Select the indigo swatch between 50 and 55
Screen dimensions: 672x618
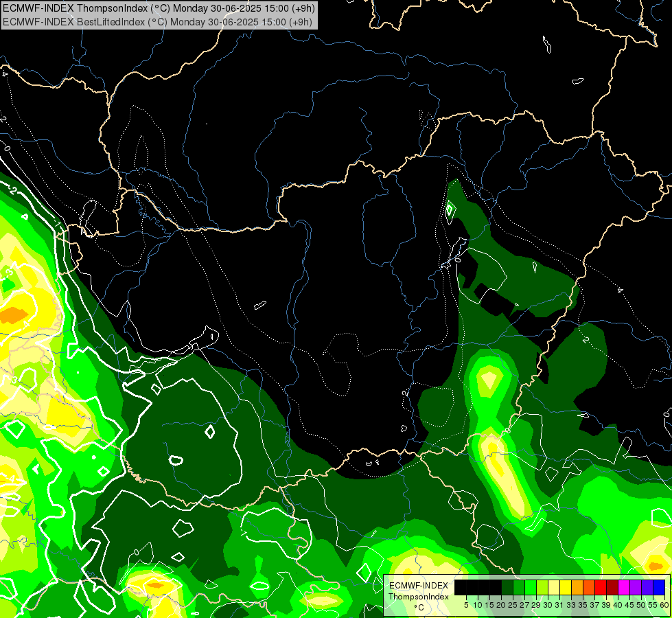pos(647,587)
